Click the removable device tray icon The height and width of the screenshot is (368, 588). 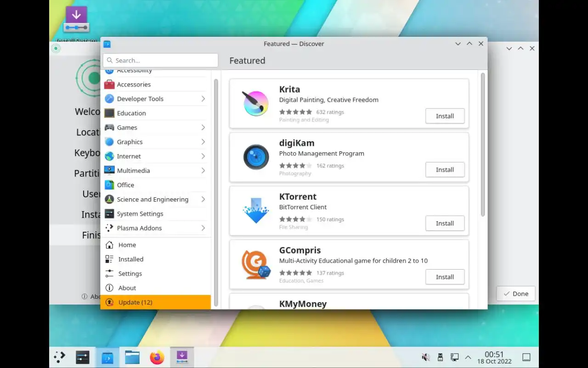click(x=440, y=357)
